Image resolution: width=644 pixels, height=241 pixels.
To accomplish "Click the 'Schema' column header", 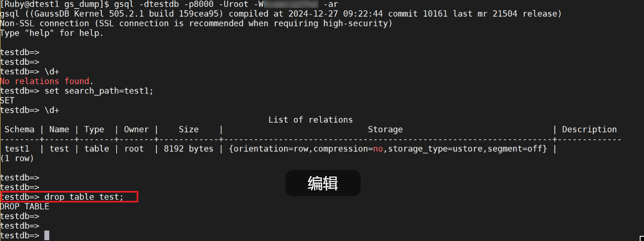I will pos(20,129).
